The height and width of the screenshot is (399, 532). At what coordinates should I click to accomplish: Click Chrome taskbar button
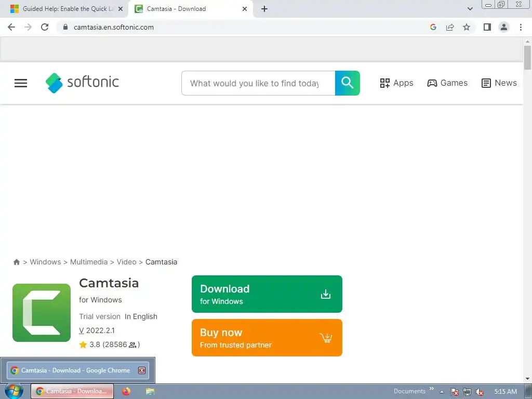[72, 391]
